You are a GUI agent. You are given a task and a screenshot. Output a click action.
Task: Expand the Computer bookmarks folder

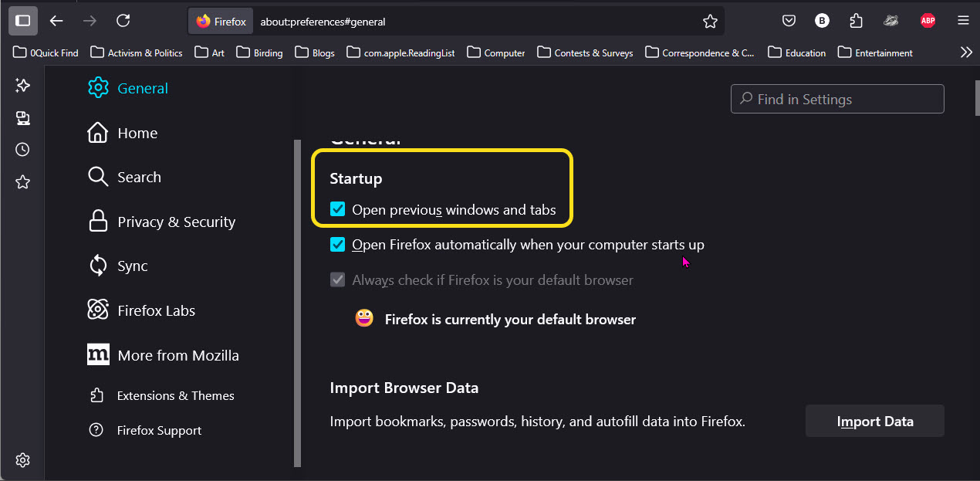[x=496, y=53]
